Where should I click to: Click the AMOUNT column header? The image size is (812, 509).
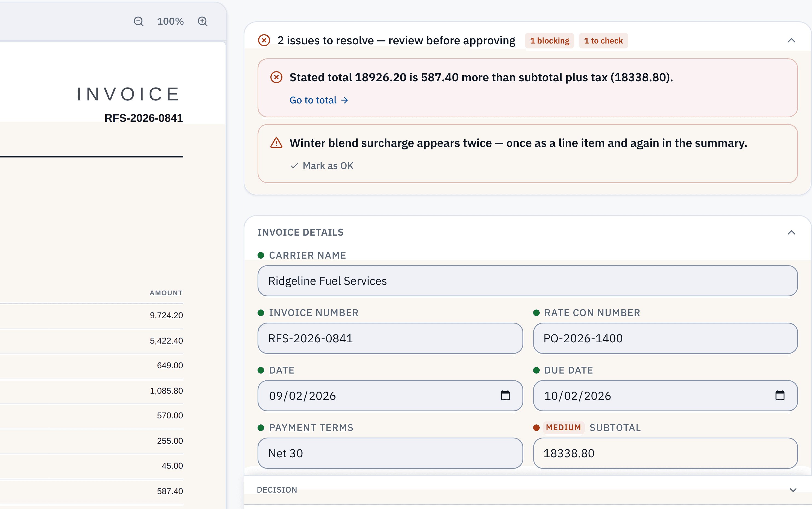(x=166, y=293)
